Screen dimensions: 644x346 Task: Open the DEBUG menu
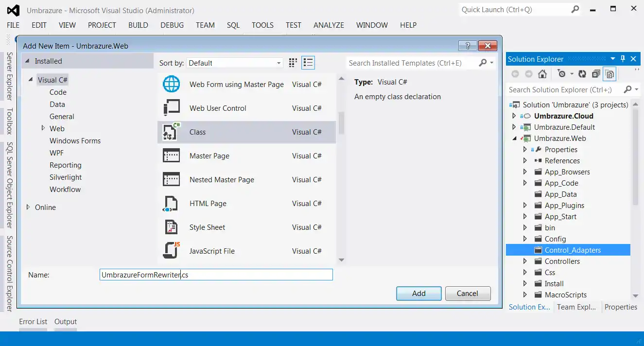172,25
